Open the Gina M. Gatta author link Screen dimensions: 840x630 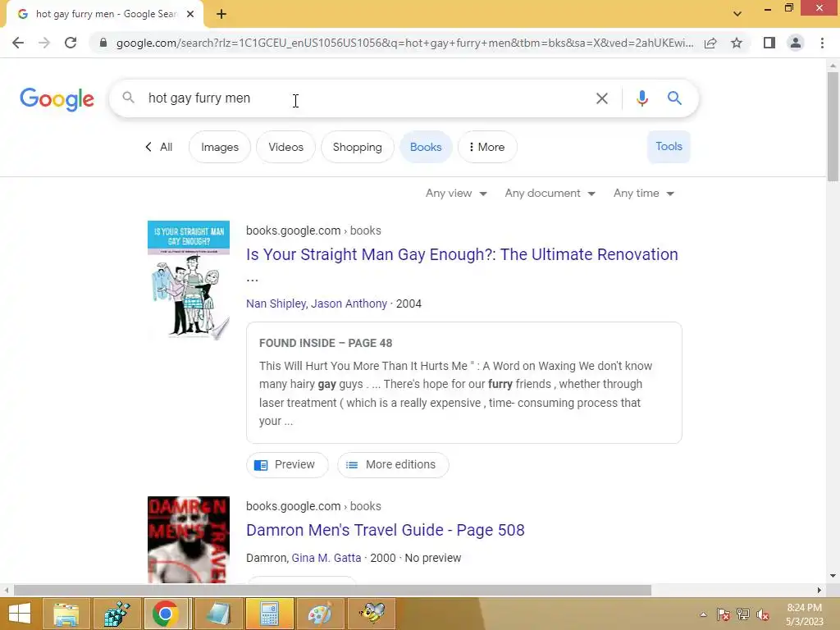[326, 558]
